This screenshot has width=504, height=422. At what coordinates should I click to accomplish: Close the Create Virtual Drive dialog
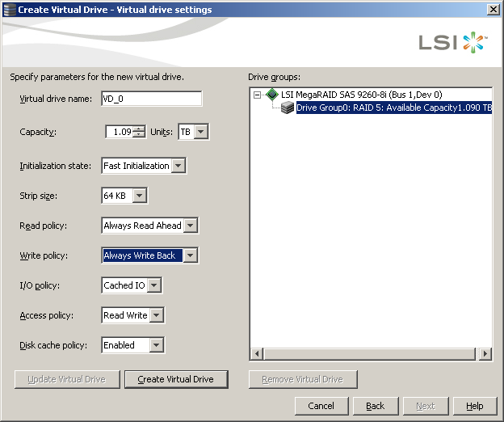pos(493,10)
